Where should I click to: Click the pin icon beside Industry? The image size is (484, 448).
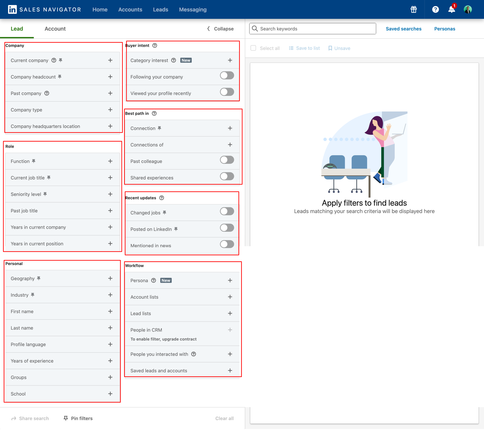click(33, 295)
